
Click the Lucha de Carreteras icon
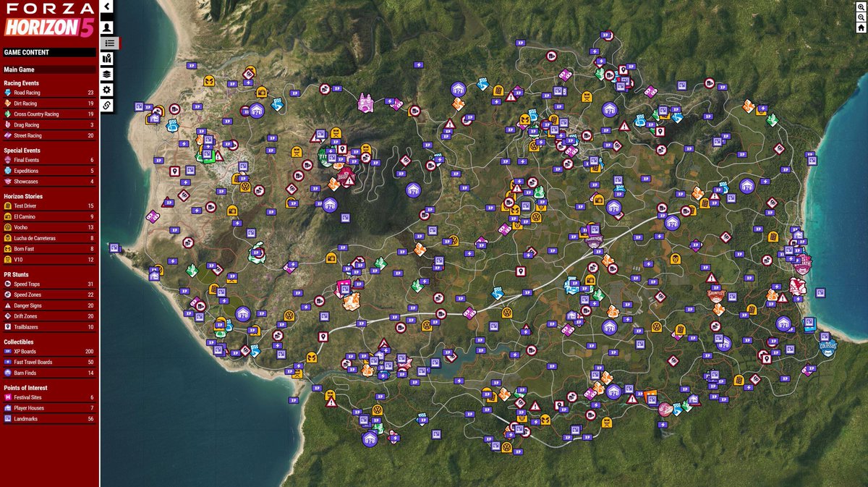coord(8,238)
